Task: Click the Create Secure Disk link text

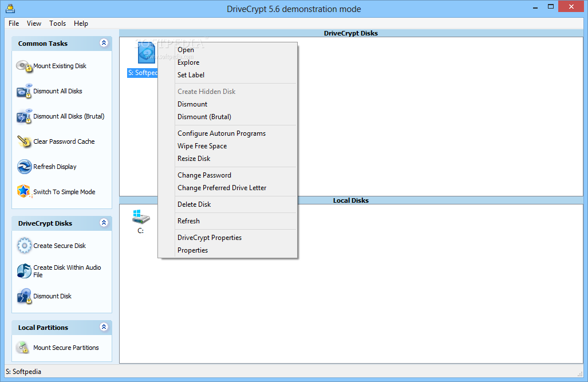Action: 60,246
